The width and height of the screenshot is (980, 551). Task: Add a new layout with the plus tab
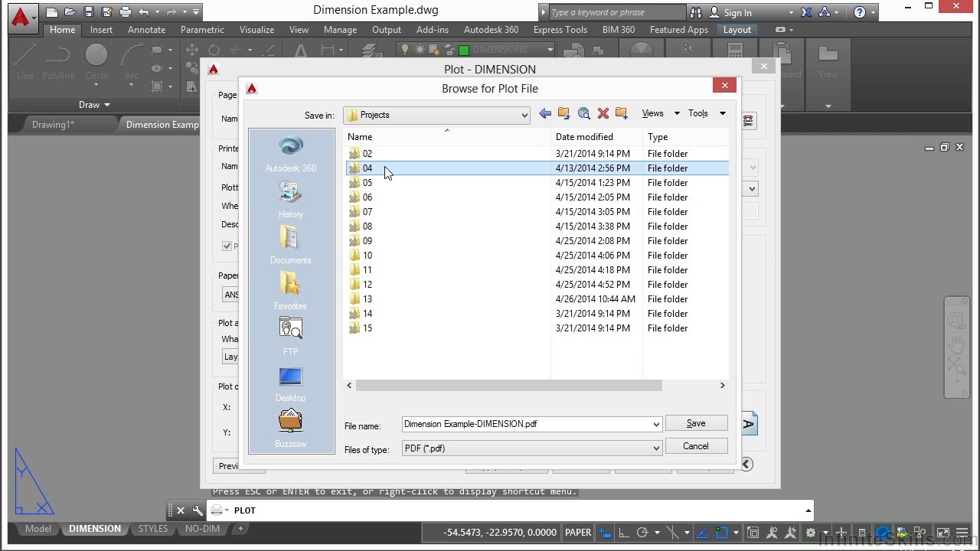(240, 529)
